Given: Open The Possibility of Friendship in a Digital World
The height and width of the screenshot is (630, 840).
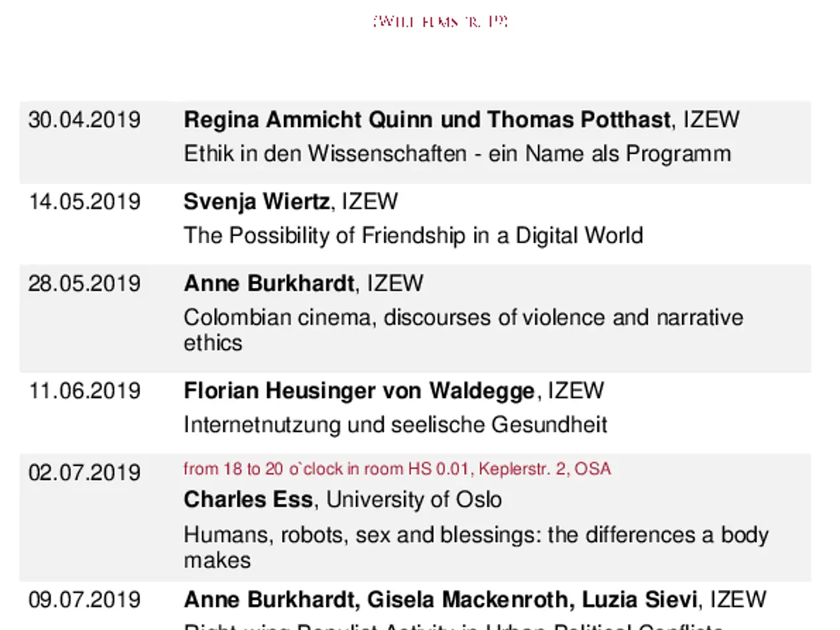Looking at the screenshot, I should click(413, 235).
